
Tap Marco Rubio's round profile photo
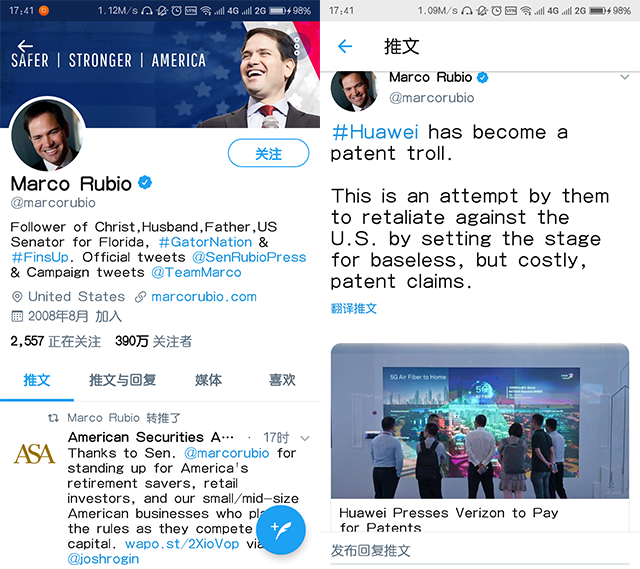pyautogui.click(x=48, y=135)
